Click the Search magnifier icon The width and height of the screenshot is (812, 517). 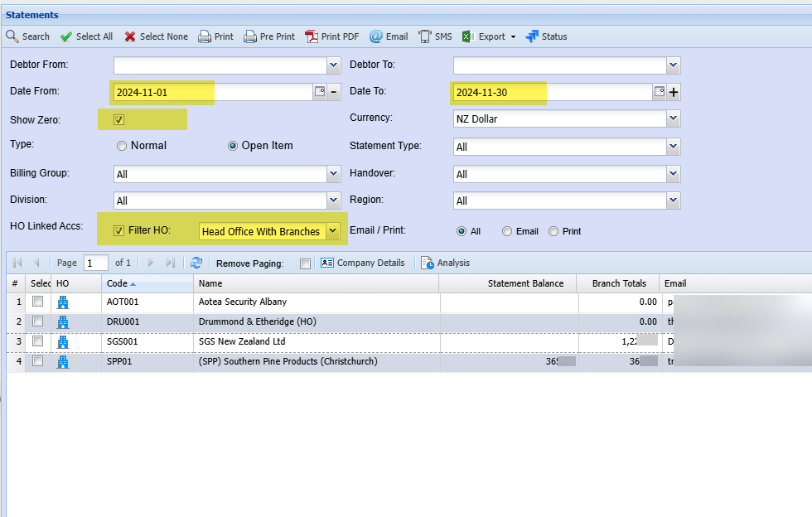(x=12, y=36)
